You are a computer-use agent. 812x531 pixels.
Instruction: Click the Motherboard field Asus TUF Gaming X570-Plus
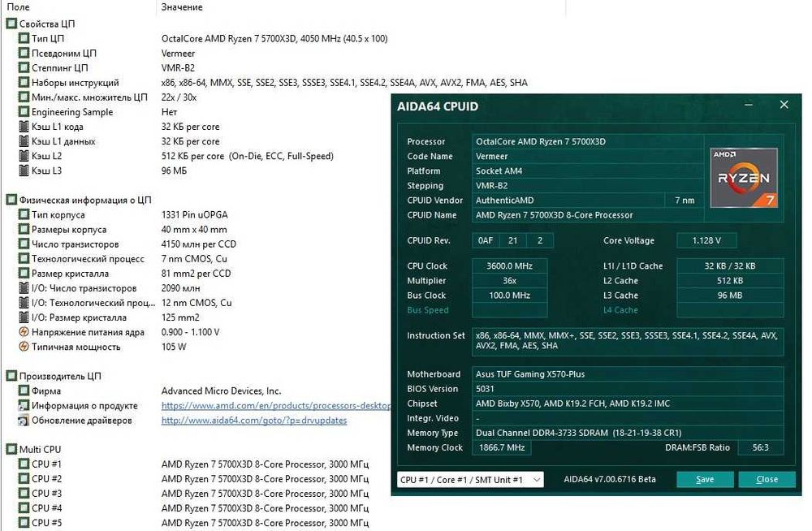click(x=627, y=374)
